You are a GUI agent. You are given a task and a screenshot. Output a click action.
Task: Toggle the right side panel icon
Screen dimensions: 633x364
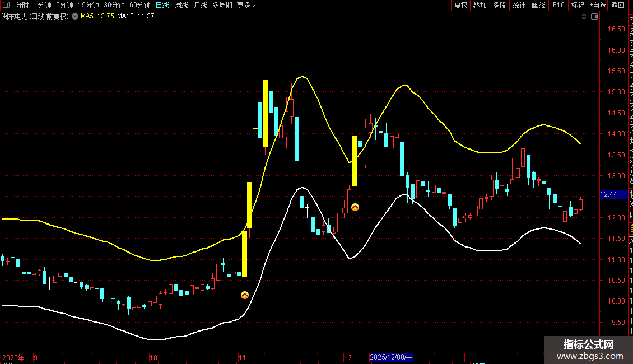pyautogui.click(x=594, y=17)
